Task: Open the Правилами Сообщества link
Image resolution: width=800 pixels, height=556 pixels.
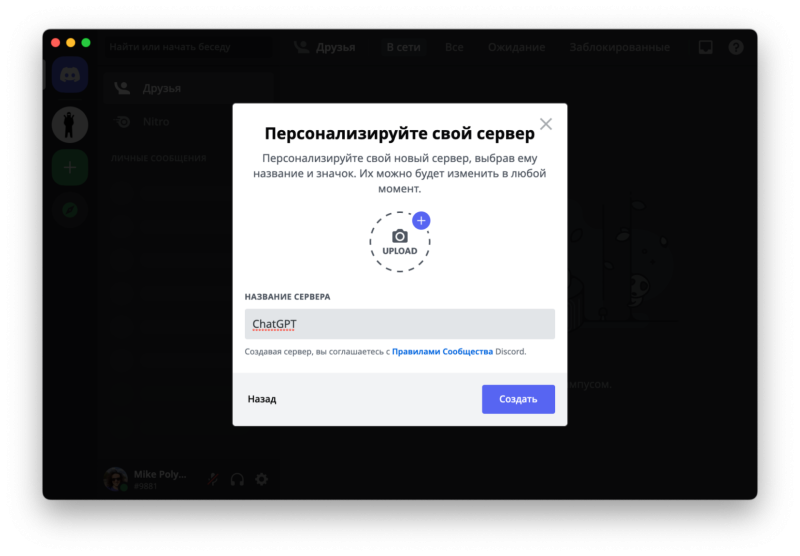Action: coord(442,351)
